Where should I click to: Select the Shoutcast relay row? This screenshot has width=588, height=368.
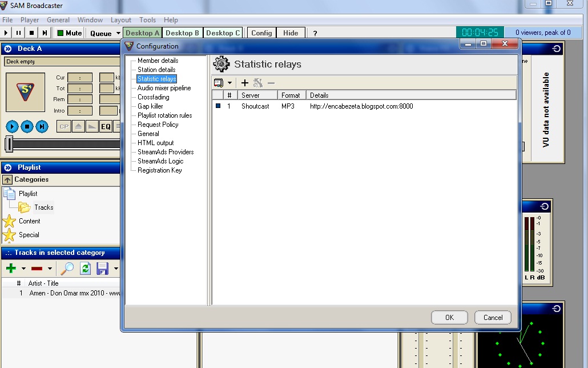pos(364,106)
